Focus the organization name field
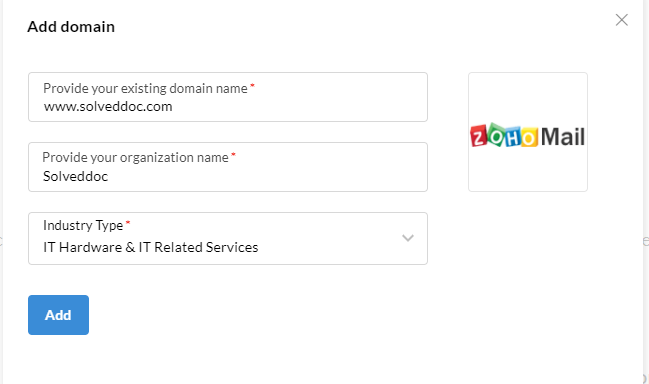This screenshot has height=384, width=649. pyautogui.click(x=228, y=167)
